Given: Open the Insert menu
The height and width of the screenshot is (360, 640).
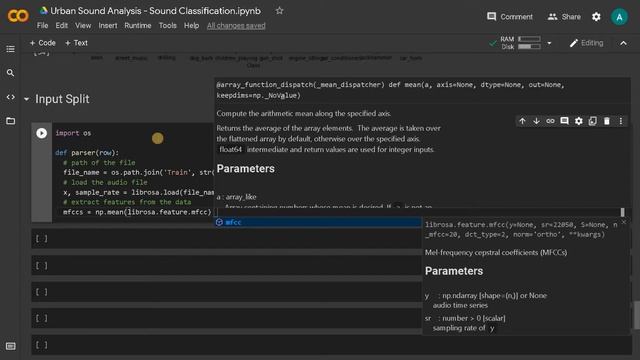Looking at the screenshot, I should [108, 26].
